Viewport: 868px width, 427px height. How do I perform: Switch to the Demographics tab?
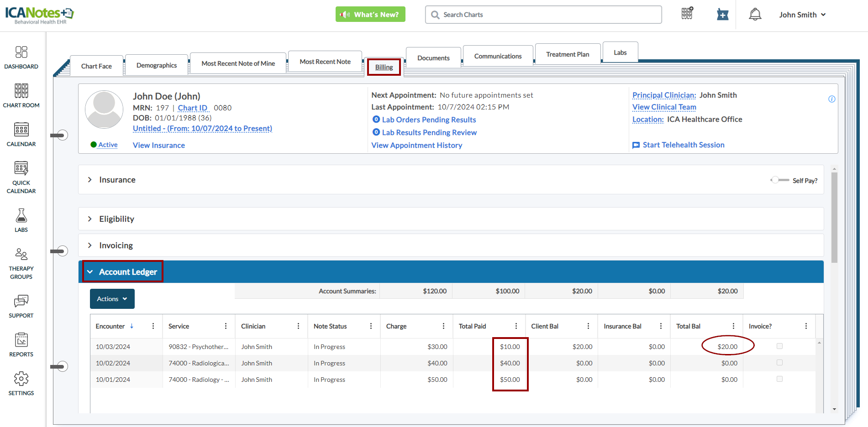(156, 65)
